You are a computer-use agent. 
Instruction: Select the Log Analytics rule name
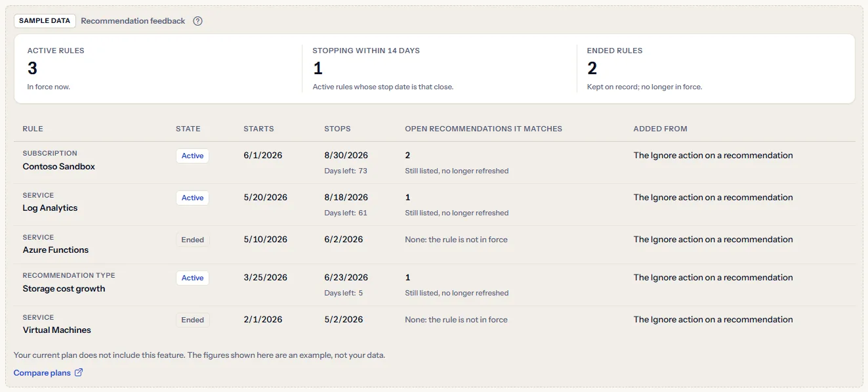pyautogui.click(x=50, y=208)
